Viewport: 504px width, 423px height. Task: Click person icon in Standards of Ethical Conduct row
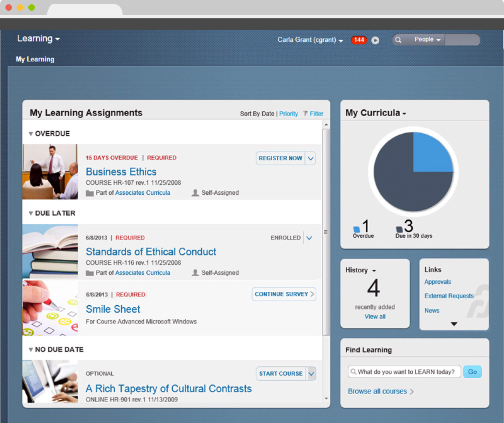pyautogui.click(x=195, y=273)
